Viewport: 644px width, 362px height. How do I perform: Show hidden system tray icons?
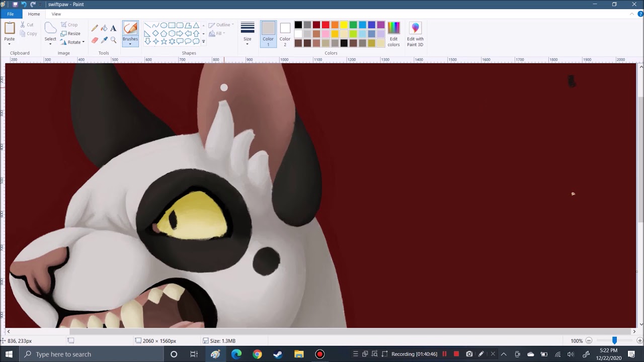tap(504, 354)
